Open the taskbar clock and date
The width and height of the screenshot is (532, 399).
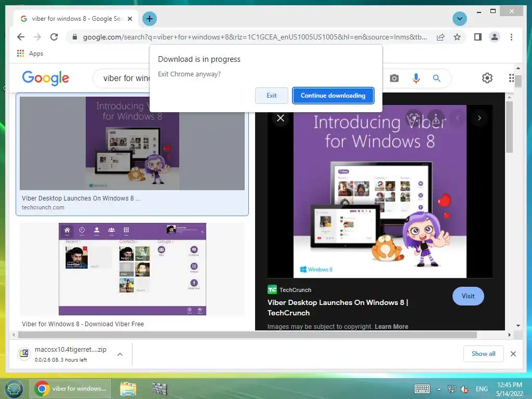pos(510,389)
